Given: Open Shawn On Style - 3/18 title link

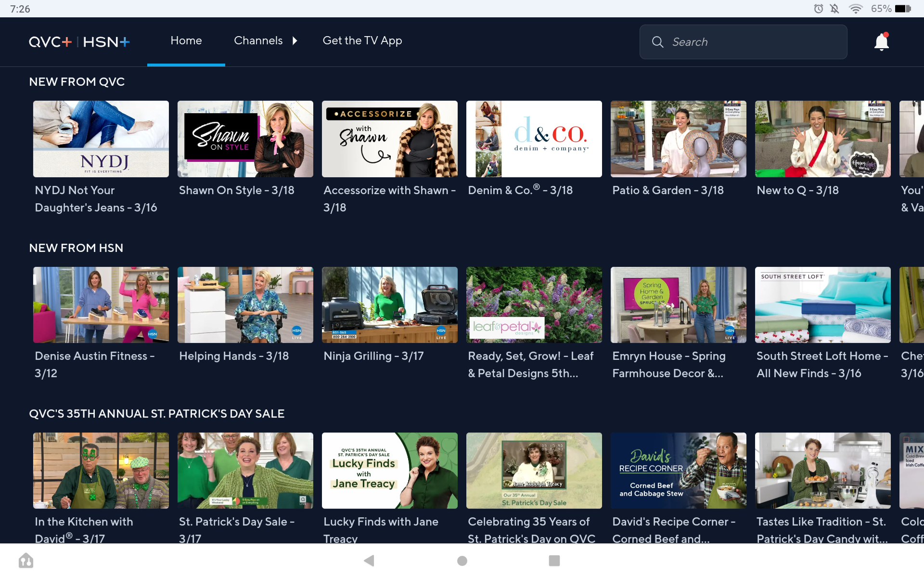Looking at the screenshot, I should coord(236,190).
